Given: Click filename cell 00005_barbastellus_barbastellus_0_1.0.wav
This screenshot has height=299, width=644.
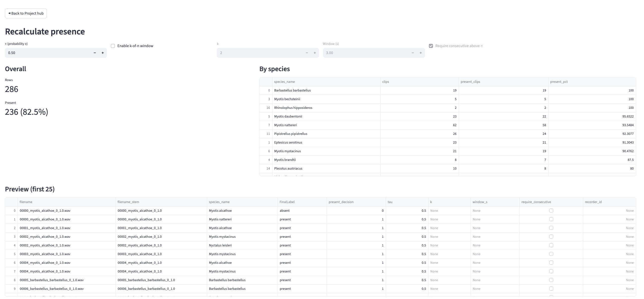Looking at the screenshot, I should point(52,280).
